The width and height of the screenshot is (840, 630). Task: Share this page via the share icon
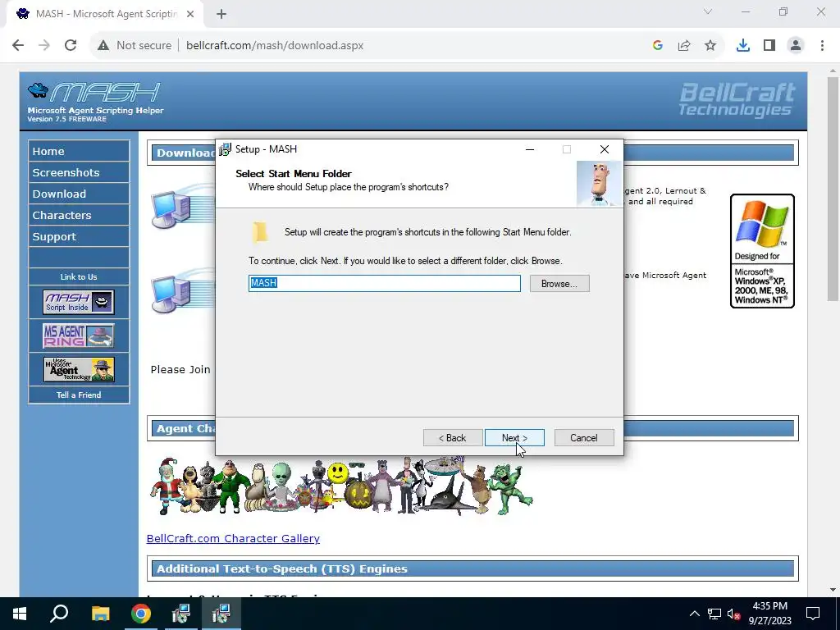pos(684,46)
